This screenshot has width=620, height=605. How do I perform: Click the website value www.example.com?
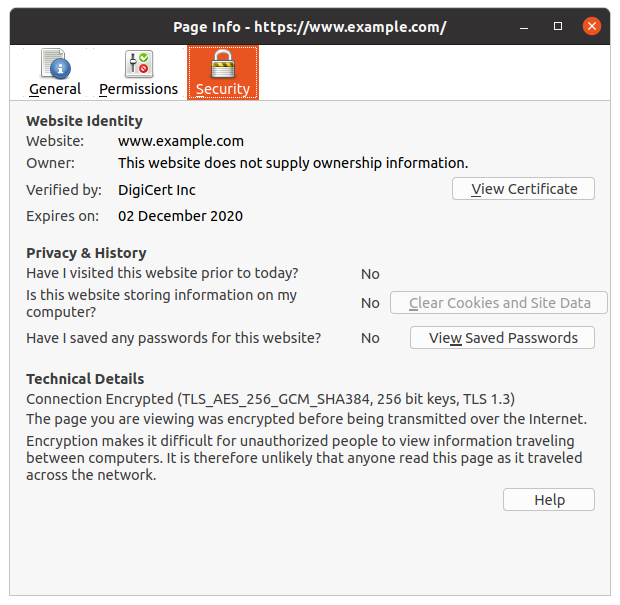click(181, 141)
